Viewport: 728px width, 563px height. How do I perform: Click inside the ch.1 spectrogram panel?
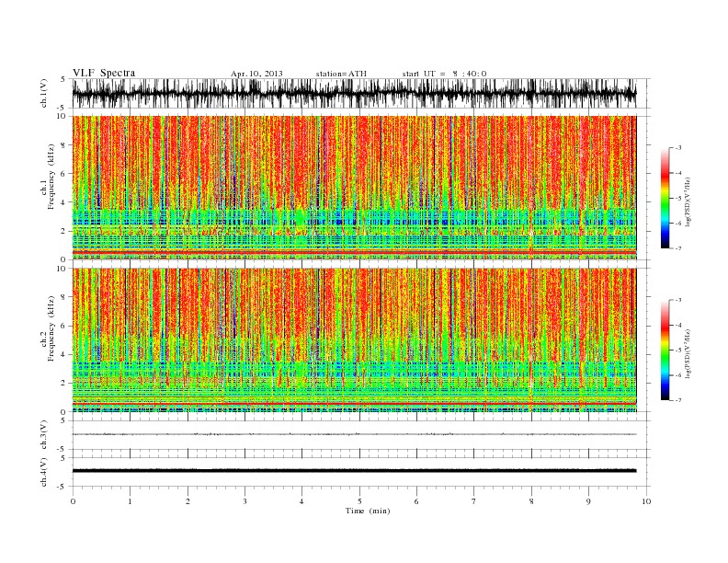click(354, 188)
